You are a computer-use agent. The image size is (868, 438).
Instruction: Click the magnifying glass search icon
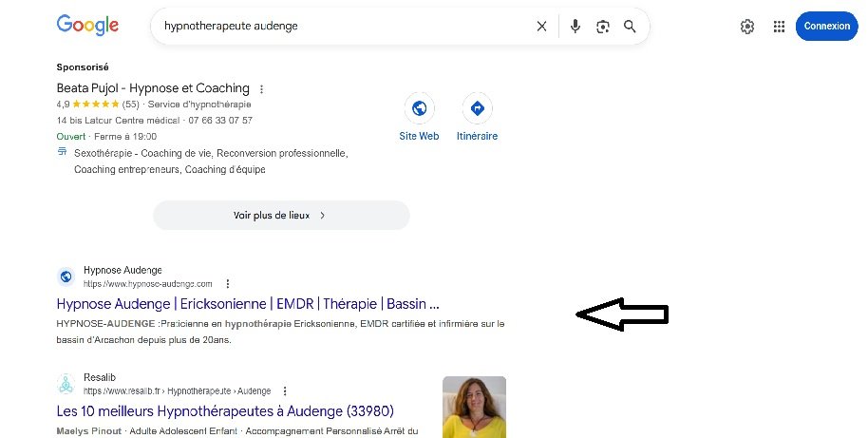tap(630, 26)
